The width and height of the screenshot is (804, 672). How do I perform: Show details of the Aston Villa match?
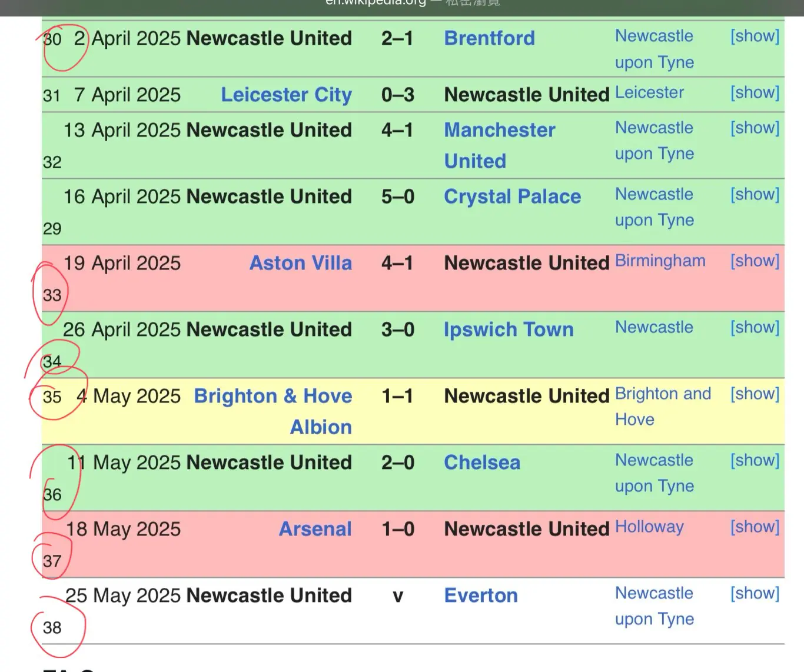coord(755,261)
